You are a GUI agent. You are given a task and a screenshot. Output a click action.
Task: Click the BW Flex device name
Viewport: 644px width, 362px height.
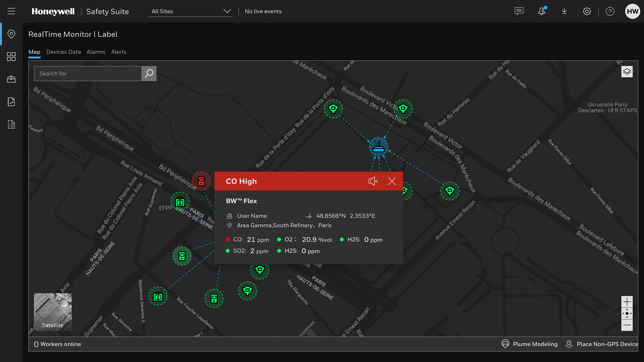tap(241, 201)
